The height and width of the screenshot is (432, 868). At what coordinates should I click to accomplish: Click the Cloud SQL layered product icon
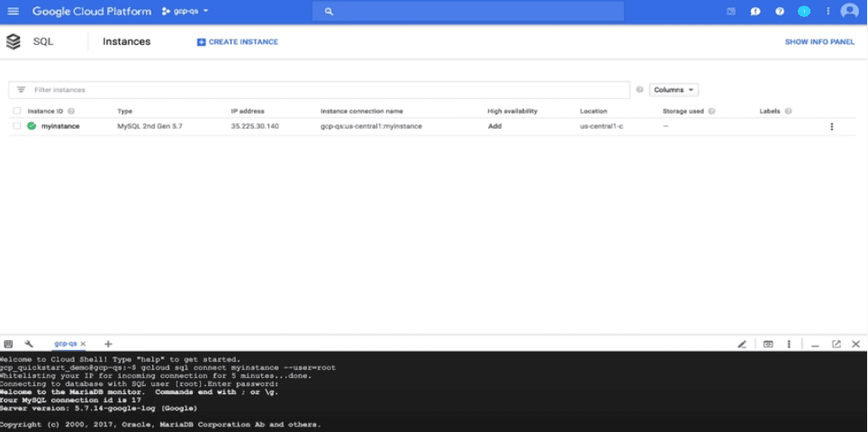[x=13, y=41]
